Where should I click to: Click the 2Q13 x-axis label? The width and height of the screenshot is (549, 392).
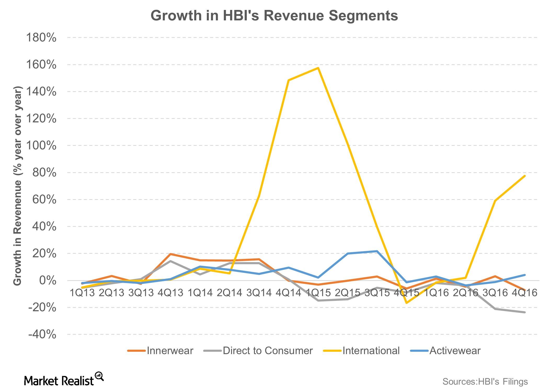coord(112,293)
